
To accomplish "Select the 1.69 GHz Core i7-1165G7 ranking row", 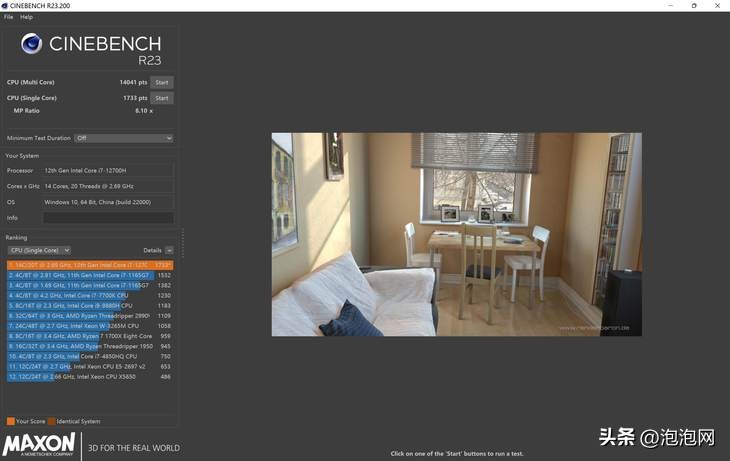I will pyautogui.click(x=90, y=285).
